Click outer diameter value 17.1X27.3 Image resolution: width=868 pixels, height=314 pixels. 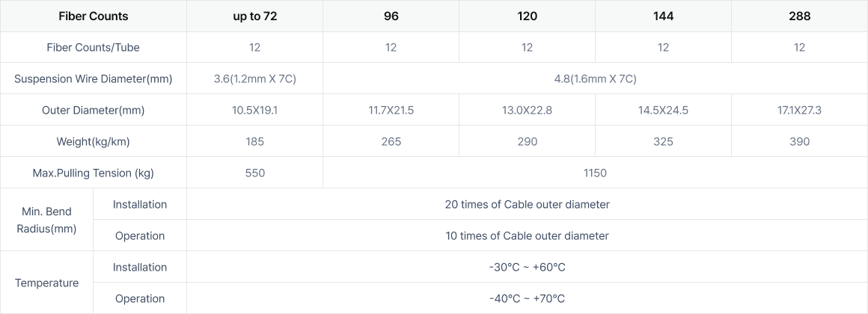(x=799, y=110)
